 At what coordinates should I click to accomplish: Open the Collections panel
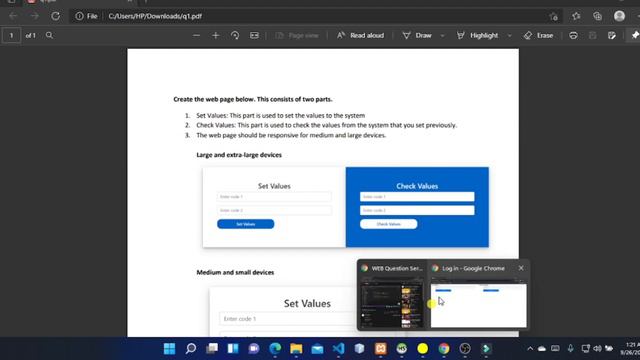pyautogui.click(x=598, y=16)
